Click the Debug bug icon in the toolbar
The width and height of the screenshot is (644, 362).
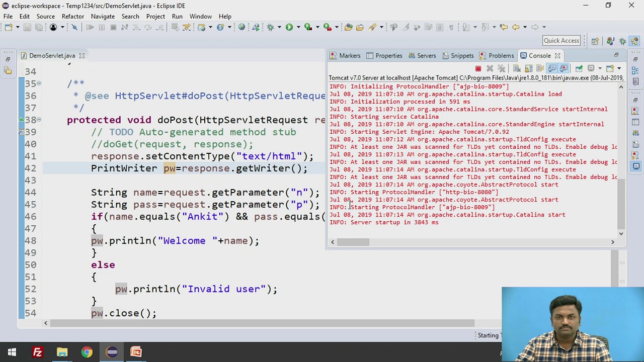tap(270, 27)
